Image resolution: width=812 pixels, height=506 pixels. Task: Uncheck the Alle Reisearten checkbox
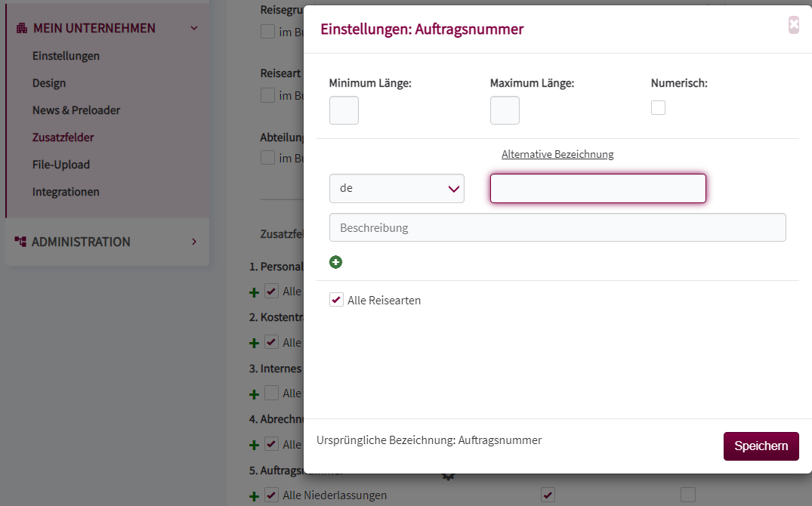click(x=337, y=300)
